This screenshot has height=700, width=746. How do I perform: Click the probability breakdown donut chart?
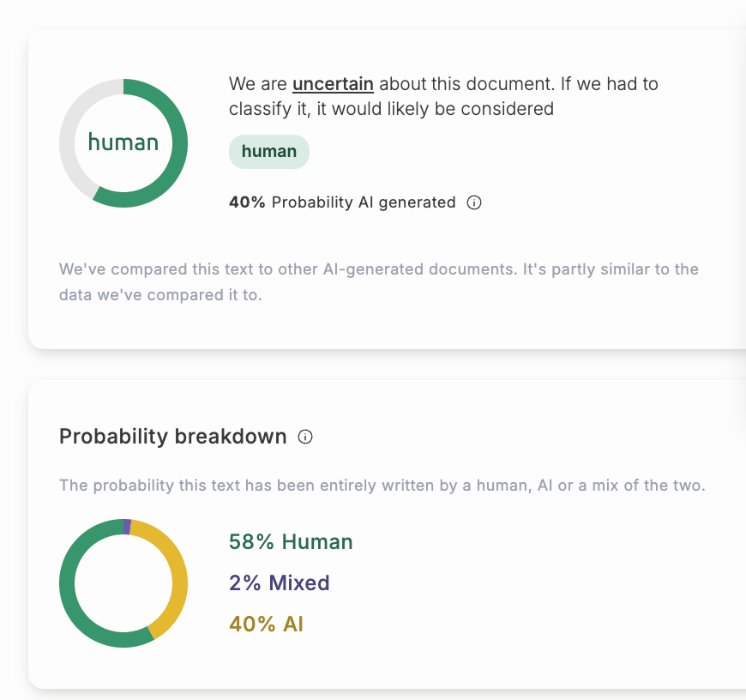coord(123,582)
